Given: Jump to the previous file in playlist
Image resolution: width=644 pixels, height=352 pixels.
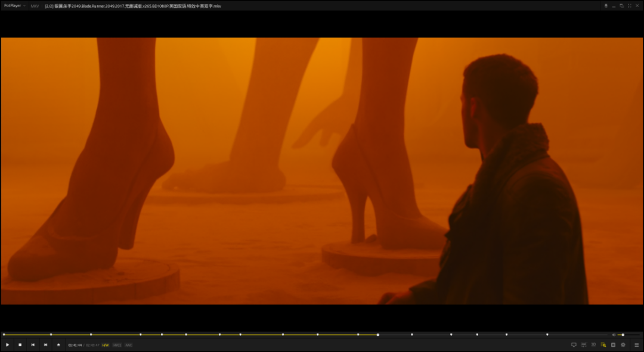Looking at the screenshot, I should pyautogui.click(x=33, y=345).
